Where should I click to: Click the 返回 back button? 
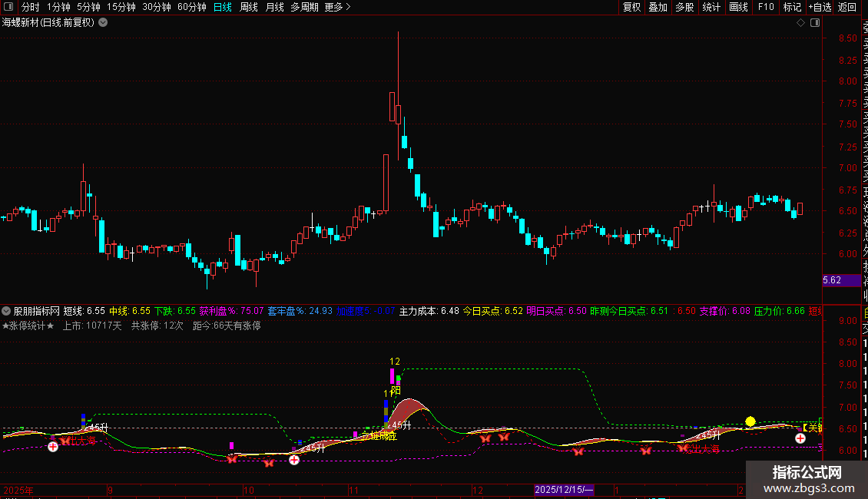(x=847, y=7)
